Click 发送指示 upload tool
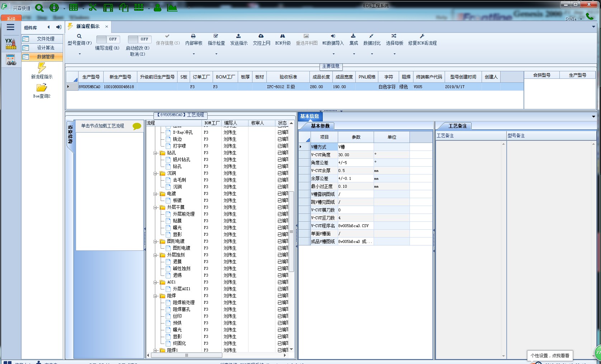 tap(239, 40)
